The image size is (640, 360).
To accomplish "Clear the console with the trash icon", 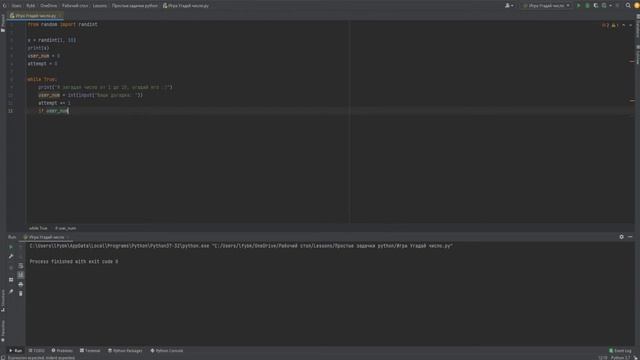I will [21, 293].
